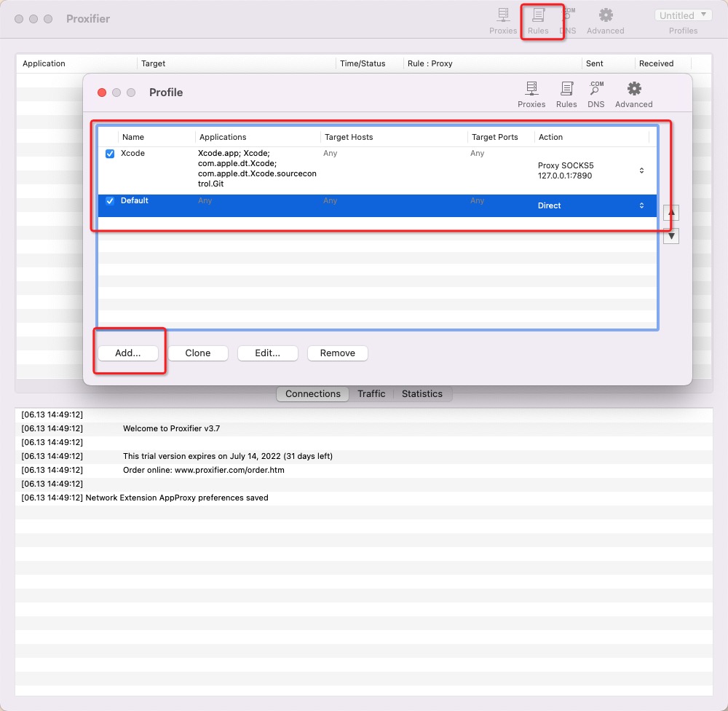Open Proxies in main Proxifier toolbar

[503, 20]
